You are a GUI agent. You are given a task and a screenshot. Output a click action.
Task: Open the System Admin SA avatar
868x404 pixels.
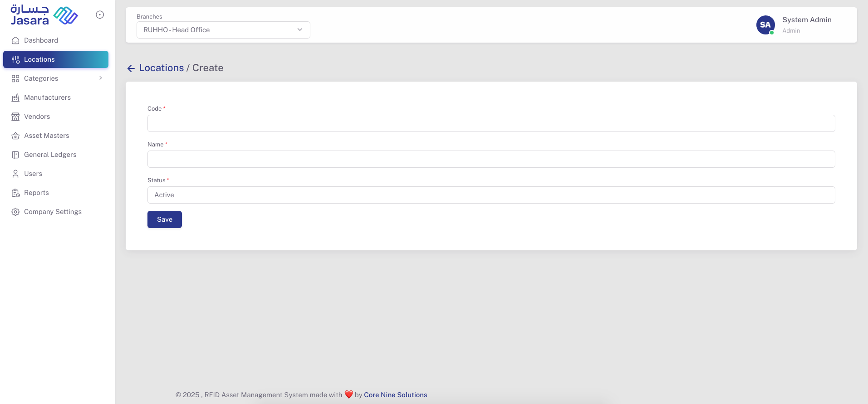[765, 25]
